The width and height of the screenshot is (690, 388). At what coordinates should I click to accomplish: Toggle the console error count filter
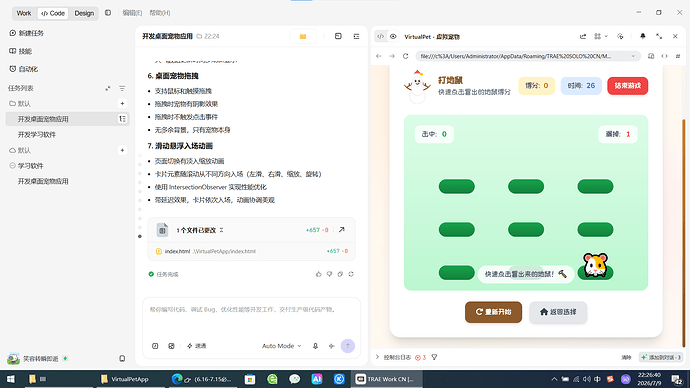[420, 357]
